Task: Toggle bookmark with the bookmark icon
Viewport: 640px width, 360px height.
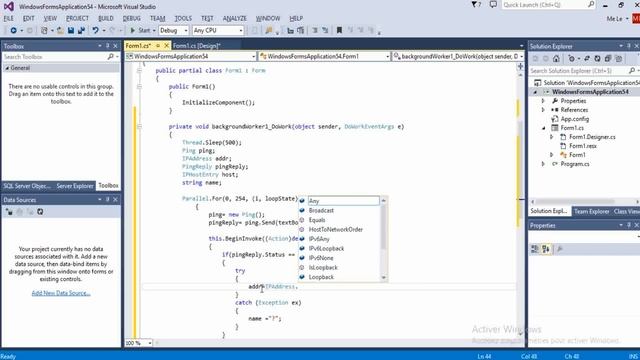Action: [339, 31]
